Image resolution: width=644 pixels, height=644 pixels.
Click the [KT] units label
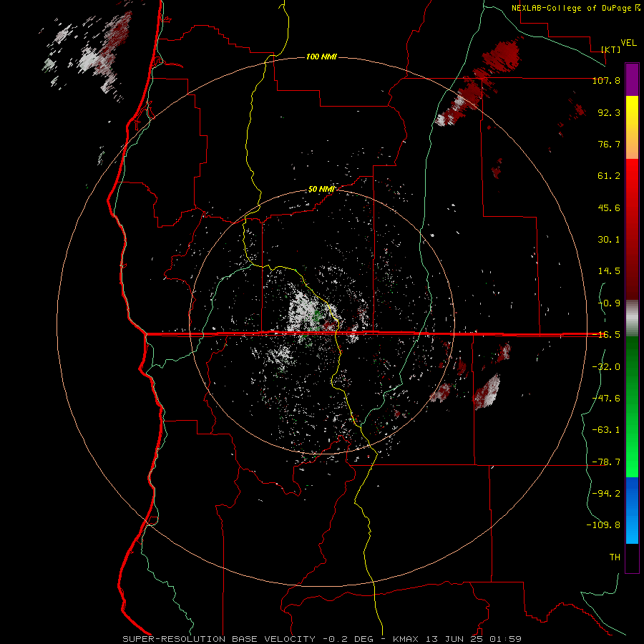coord(611,49)
